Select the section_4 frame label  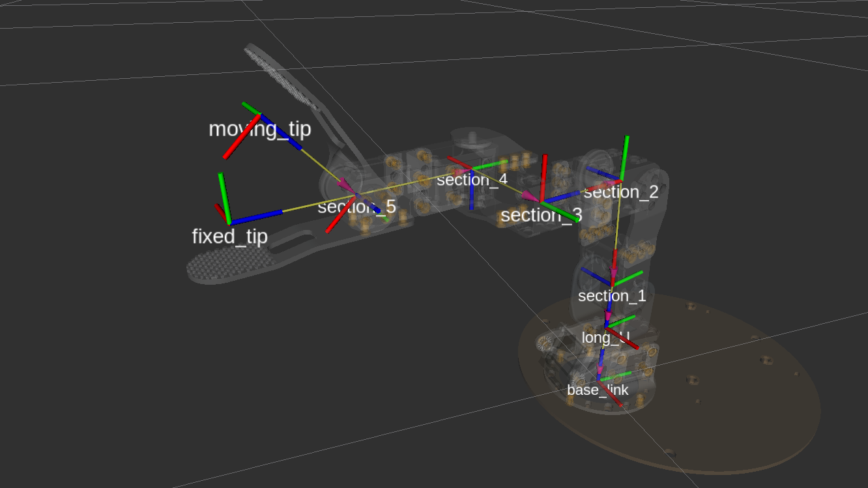(471, 180)
